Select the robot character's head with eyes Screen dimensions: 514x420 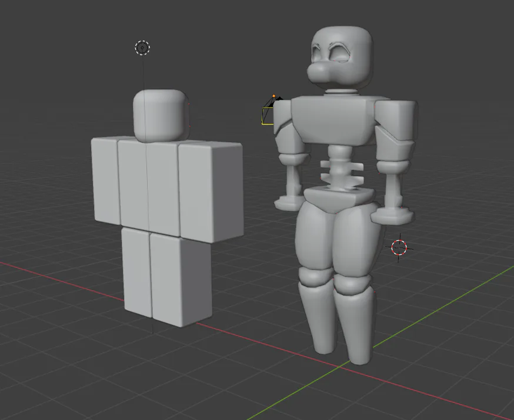pyautogui.click(x=341, y=58)
